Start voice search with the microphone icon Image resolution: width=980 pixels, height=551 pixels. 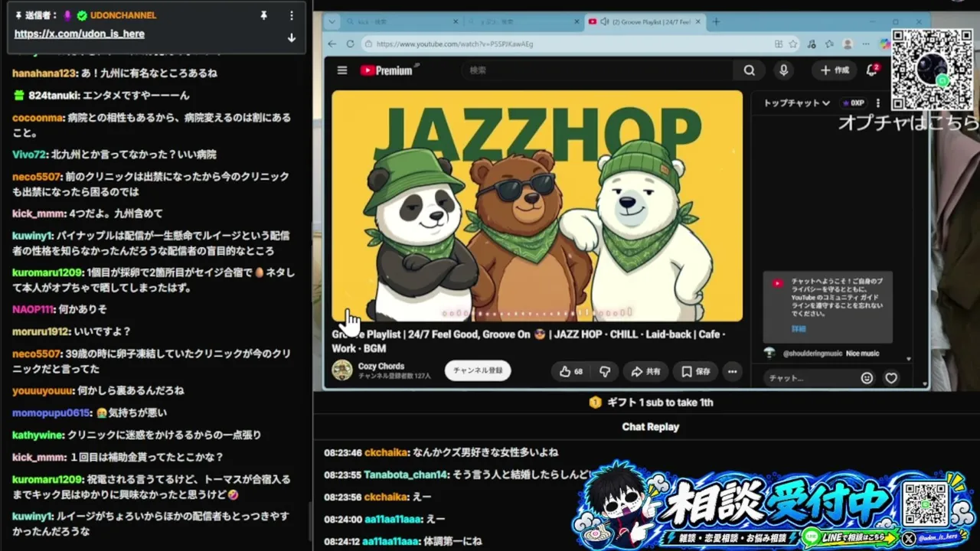[x=783, y=70]
